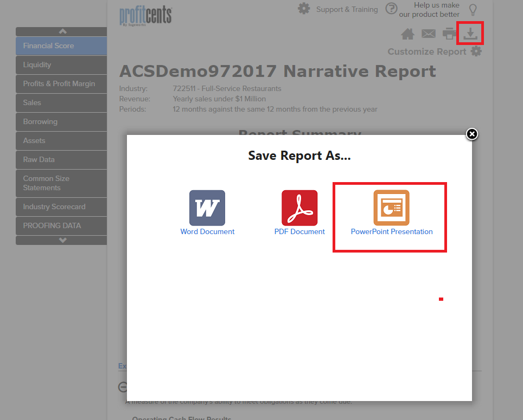Open Support & Training link

tap(347, 9)
